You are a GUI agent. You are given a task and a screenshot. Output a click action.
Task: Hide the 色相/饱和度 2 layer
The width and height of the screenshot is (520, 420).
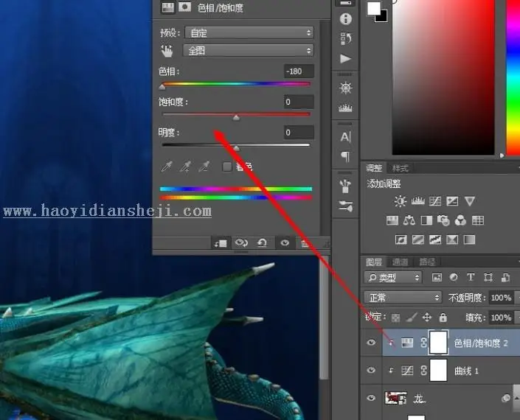372,343
